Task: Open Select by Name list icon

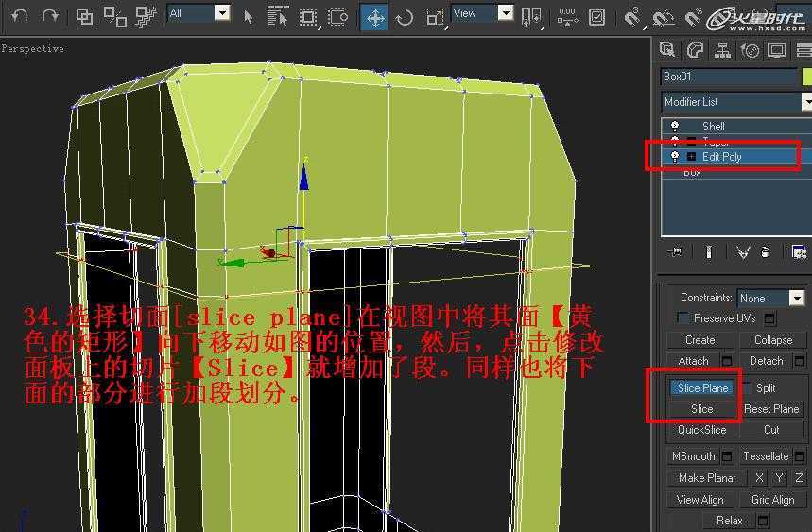Action: (278, 17)
